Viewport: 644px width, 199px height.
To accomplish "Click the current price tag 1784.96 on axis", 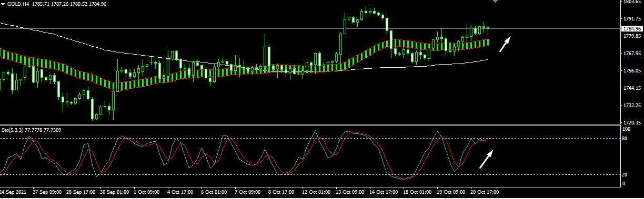I will [x=631, y=28].
